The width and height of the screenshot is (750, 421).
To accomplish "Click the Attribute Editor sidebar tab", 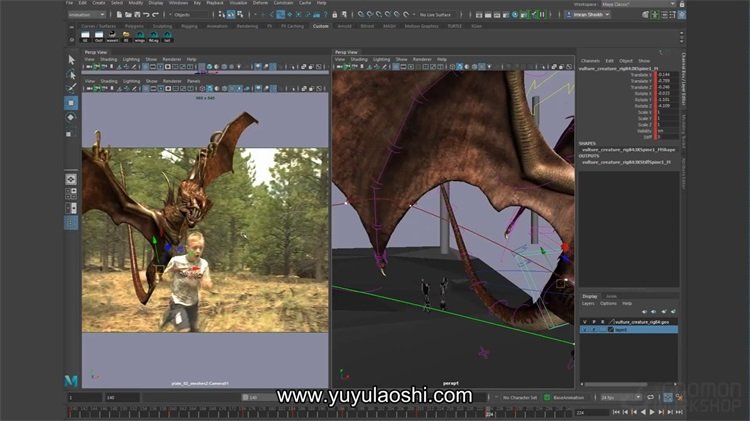I will tap(684, 174).
